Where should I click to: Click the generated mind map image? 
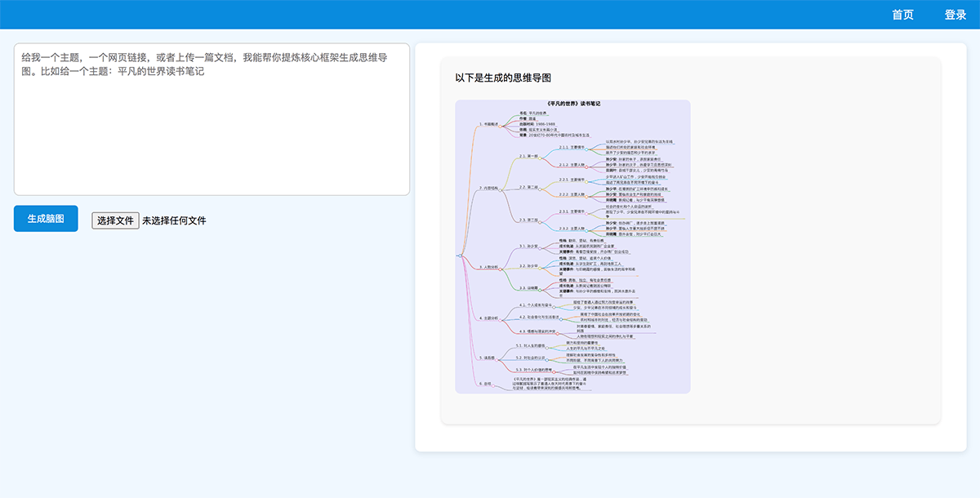[x=572, y=247]
